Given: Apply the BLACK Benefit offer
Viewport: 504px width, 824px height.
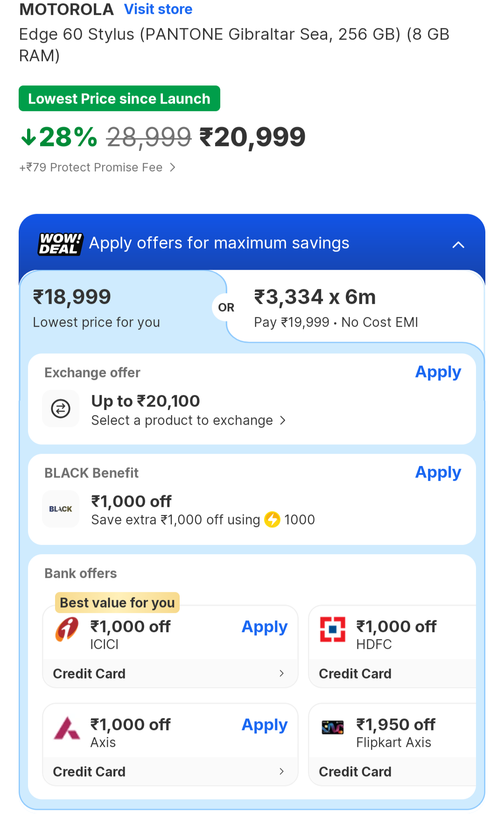Looking at the screenshot, I should (x=438, y=472).
